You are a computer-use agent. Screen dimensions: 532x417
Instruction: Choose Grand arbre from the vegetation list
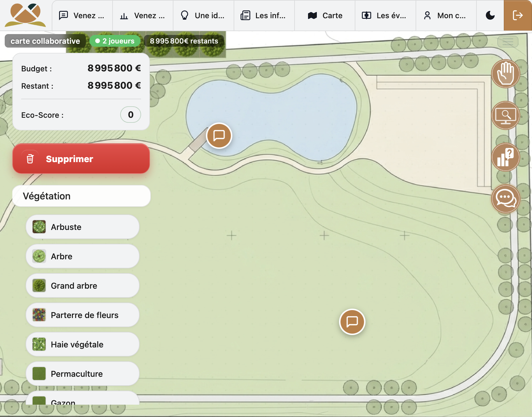(82, 286)
